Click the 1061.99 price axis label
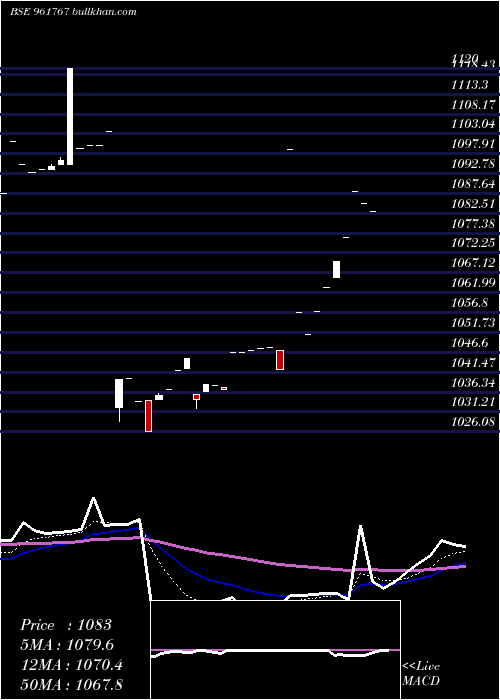500x700 pixels. 473,283
